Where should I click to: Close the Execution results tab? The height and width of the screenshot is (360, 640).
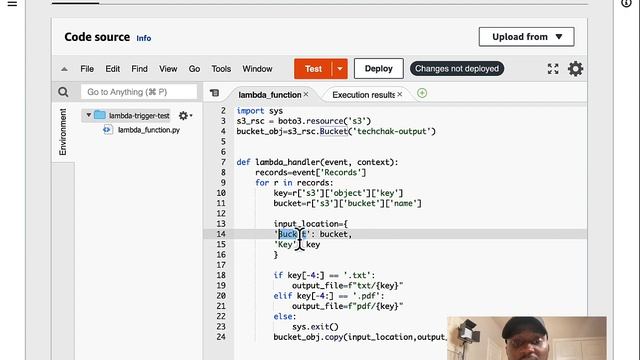400,94
